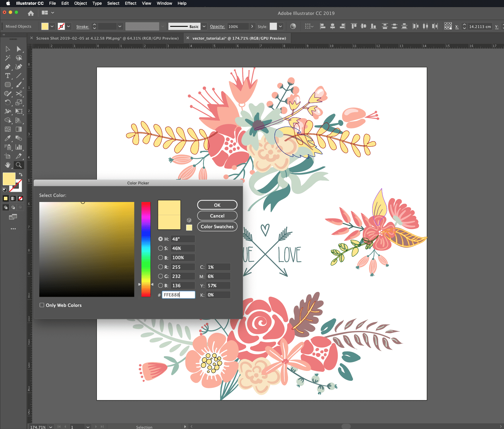Select the Pen tool
The image size is (504, 429).
click(x=8, y=67)
